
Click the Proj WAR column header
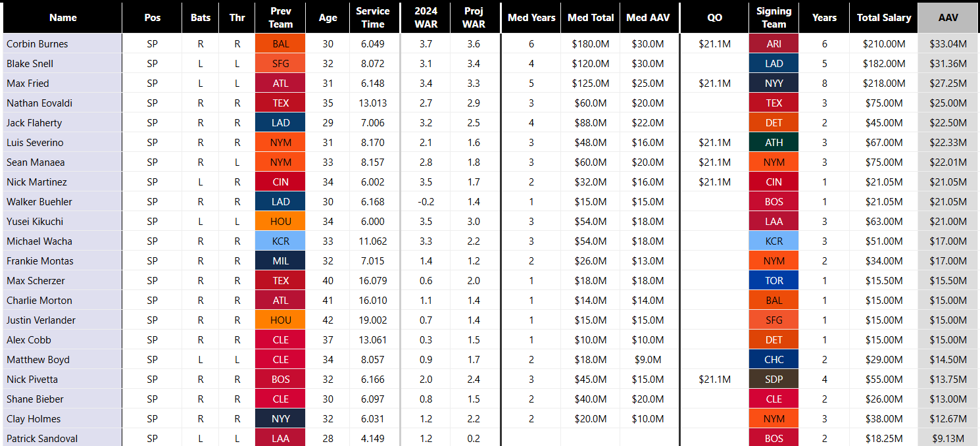coord(474,18)
